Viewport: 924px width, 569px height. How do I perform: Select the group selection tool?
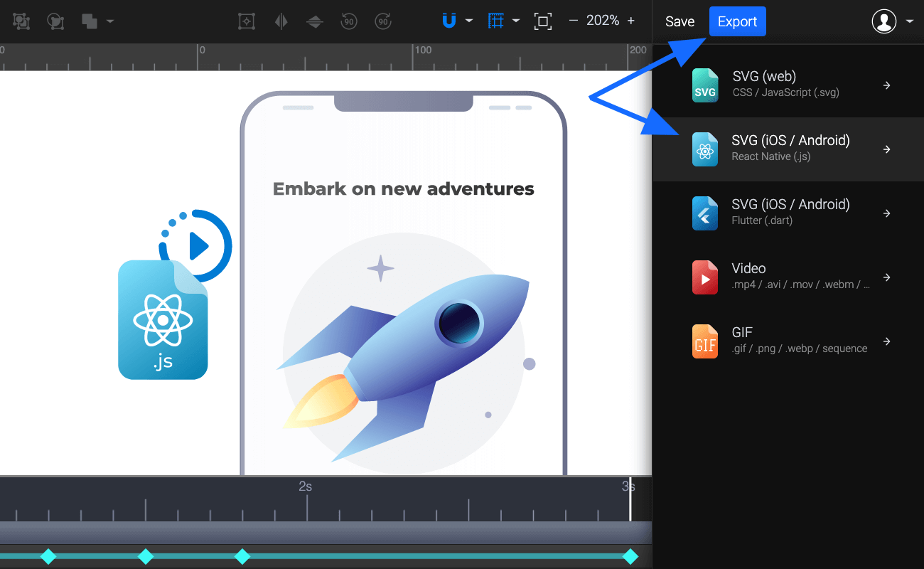tap(21, 21)
